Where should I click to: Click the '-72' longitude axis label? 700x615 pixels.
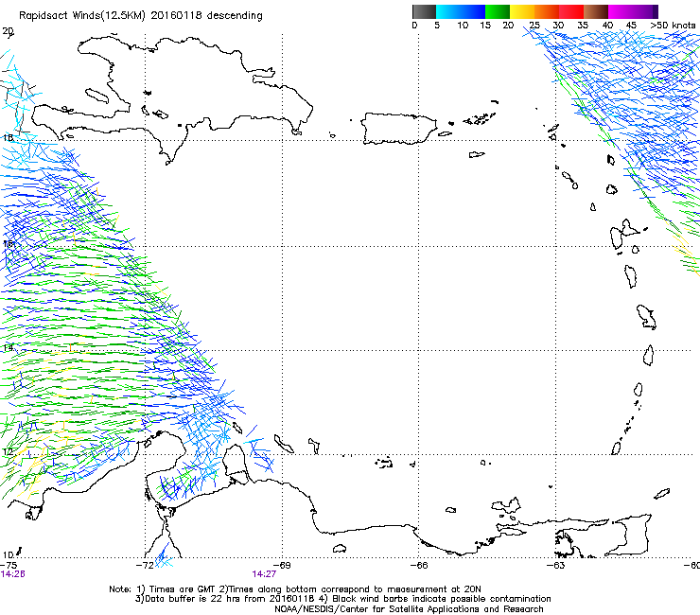(145, 566)
